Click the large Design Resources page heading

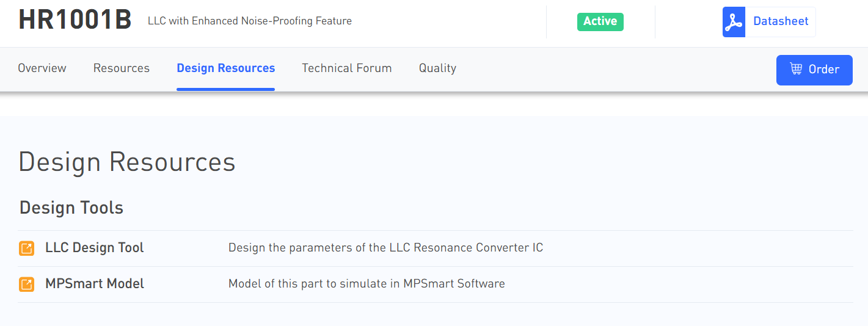pyautogui.click(x=127, y=162)
